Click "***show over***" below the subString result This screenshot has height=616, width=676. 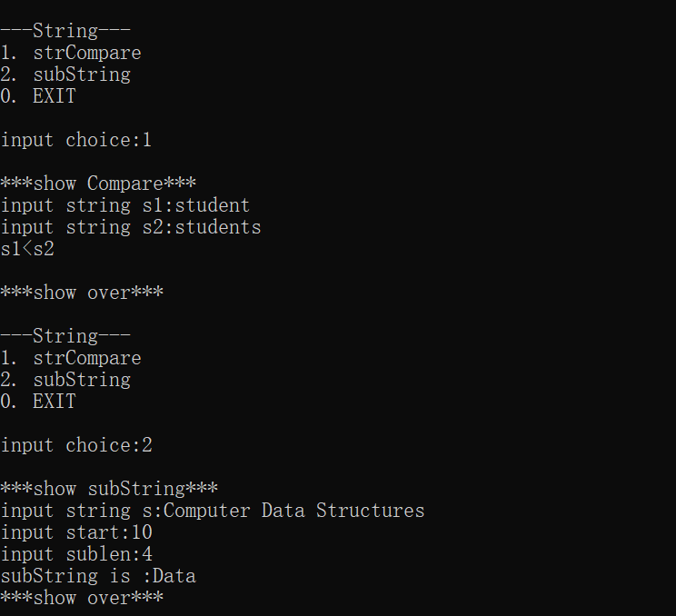point(82,598)
